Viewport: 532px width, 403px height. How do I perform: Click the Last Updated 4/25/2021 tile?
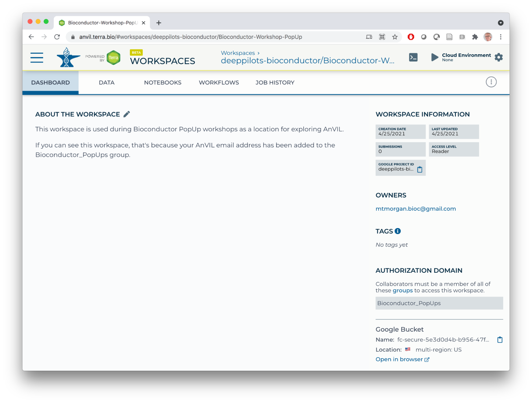(x=454, y=132)
